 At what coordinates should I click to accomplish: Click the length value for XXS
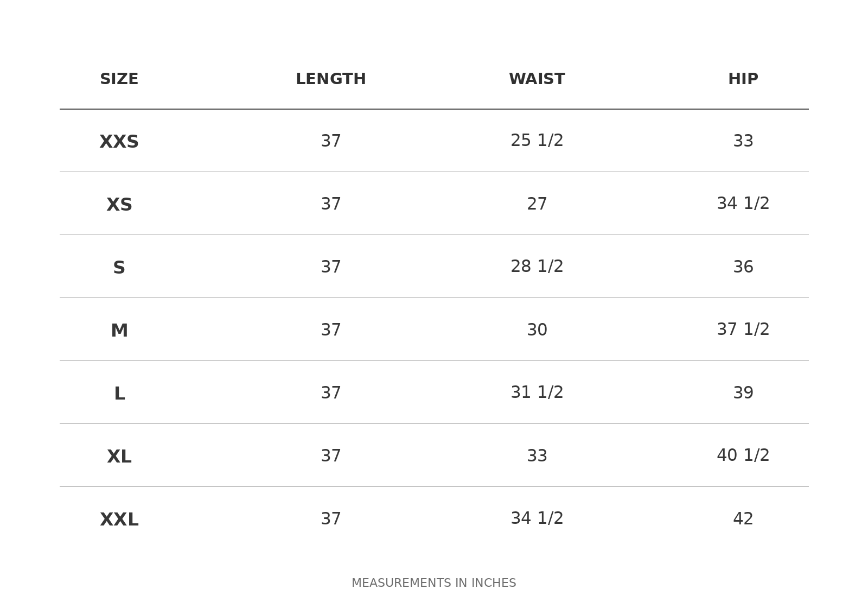[x=331, y=142]
